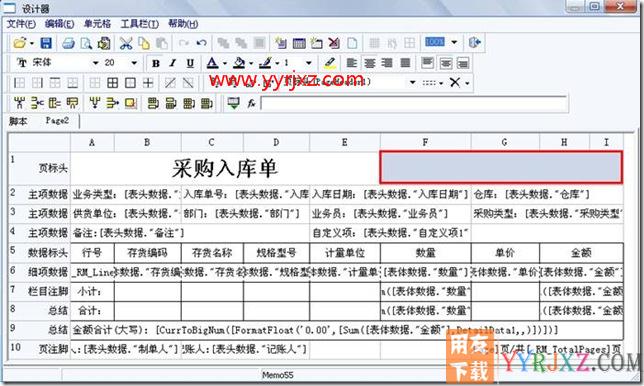Click the fill color bucket swatch
Viewport: 644px width, 386px height.
239,63
